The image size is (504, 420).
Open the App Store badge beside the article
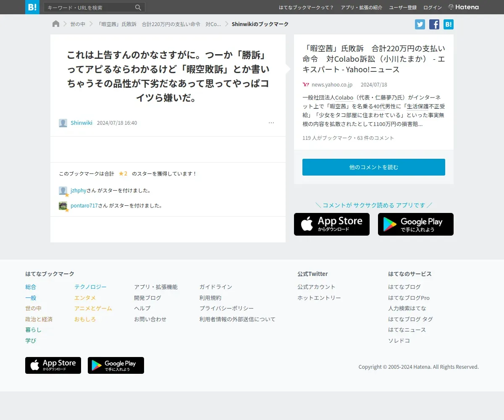pos(332,224)
